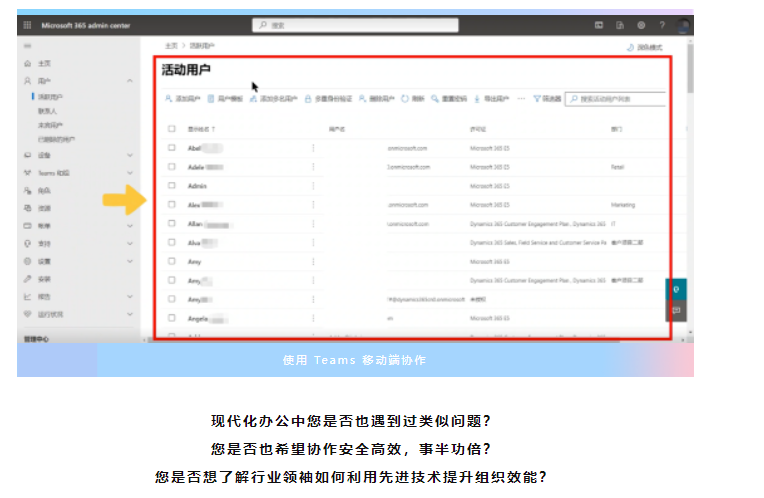764x498 pixels.
Task: Open more actions dots for Admin row
Action: [313, 186]
